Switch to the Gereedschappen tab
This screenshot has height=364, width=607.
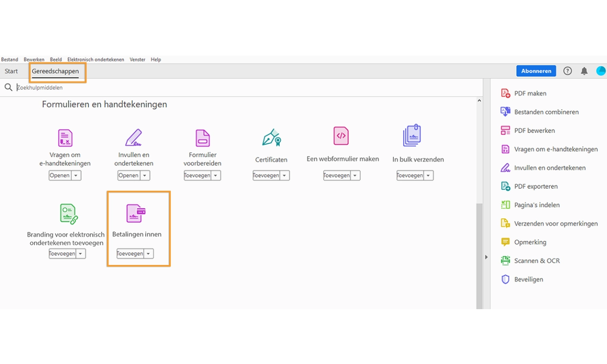(x=55, y=71)
